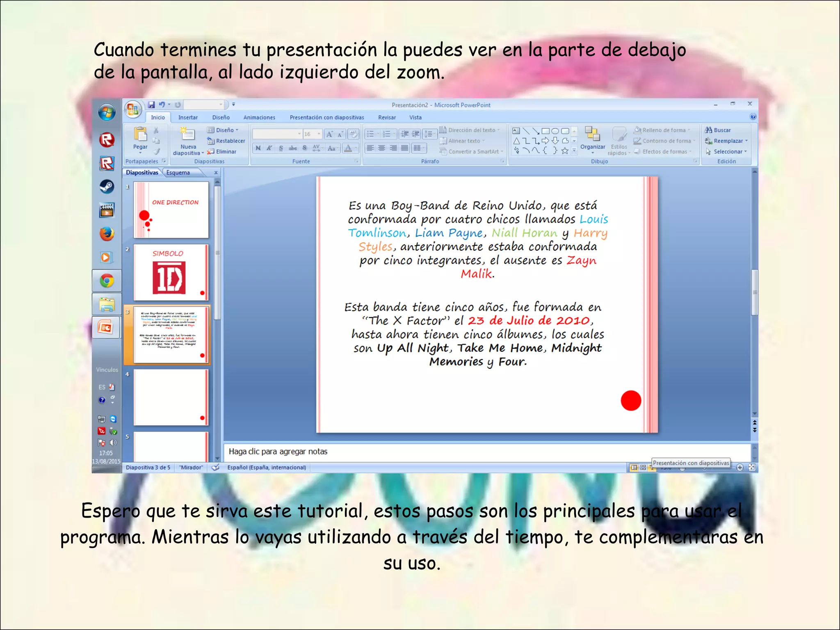Increase font size with the large A icon

(x=329, y=134)
